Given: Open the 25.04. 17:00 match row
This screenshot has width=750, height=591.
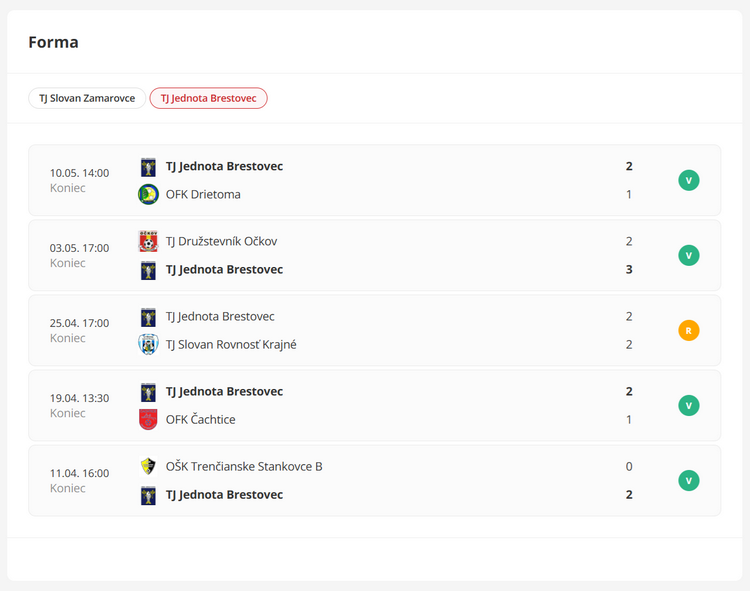Looking at the screenshot, I should (375, 330).
